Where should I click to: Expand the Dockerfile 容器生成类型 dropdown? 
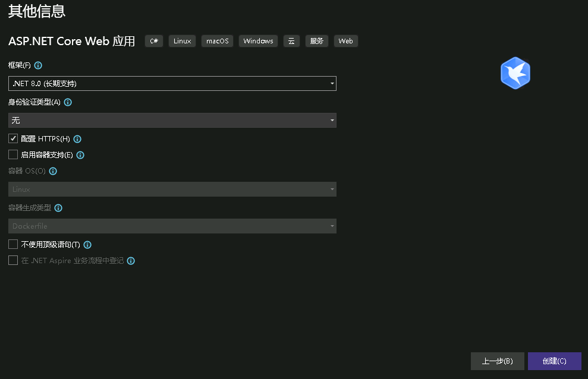pos(172,226)
